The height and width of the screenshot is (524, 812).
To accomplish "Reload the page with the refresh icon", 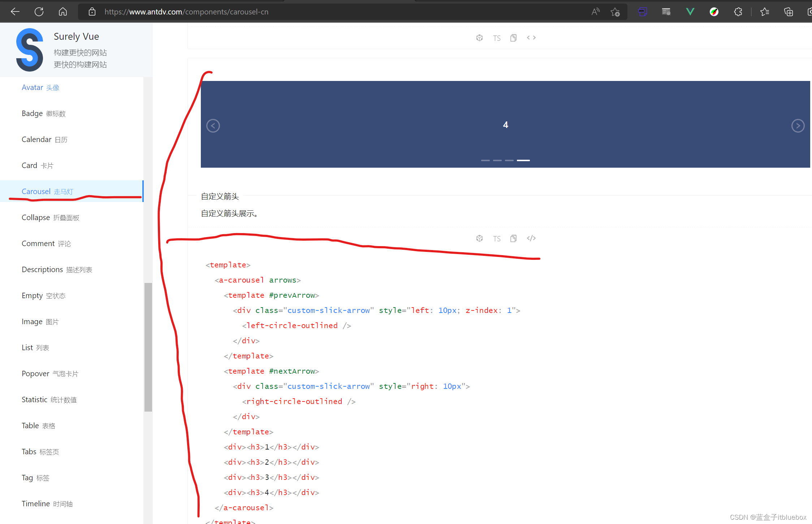I will click(39, 12).
